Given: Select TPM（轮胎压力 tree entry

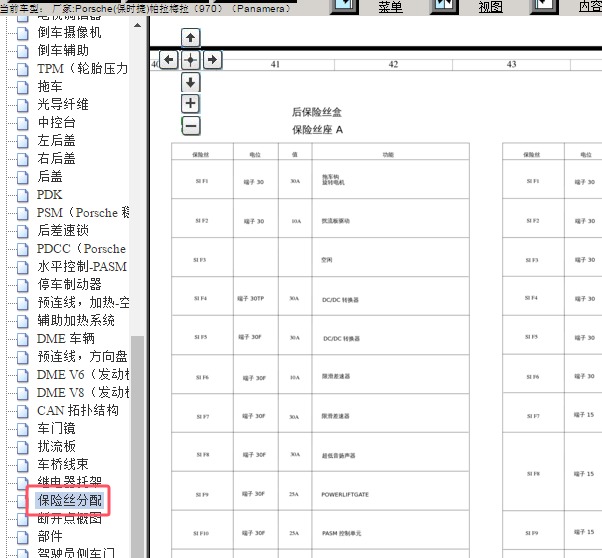Looking at the screenshot, I should (83, 68).
